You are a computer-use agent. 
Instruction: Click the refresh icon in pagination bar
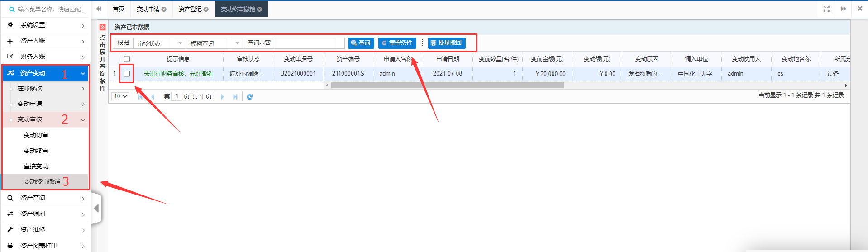pos(249,96)
